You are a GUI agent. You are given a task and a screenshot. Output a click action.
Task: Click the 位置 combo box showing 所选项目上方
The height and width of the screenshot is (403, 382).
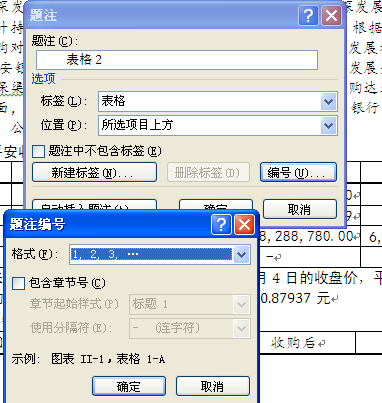tap(218, 126)
